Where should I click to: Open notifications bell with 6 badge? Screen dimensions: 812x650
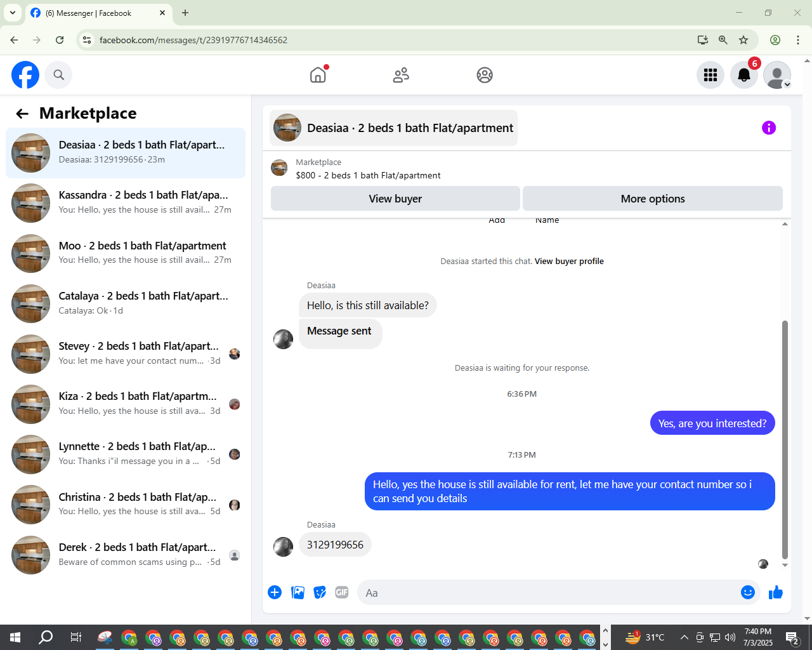(x=744, y=75)
